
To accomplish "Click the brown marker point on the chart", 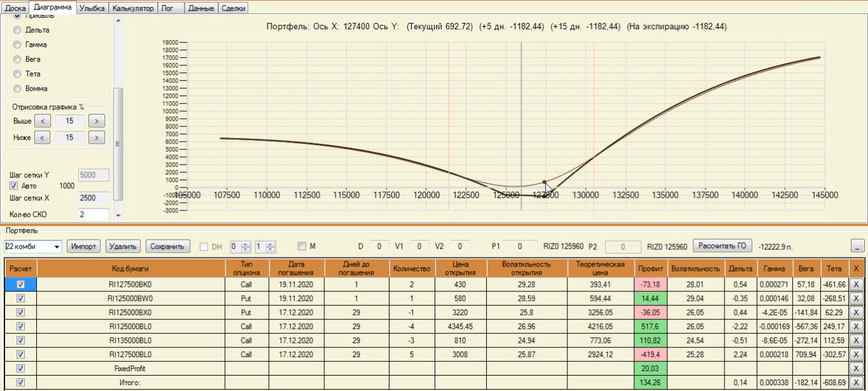I will tap(543, 182).
